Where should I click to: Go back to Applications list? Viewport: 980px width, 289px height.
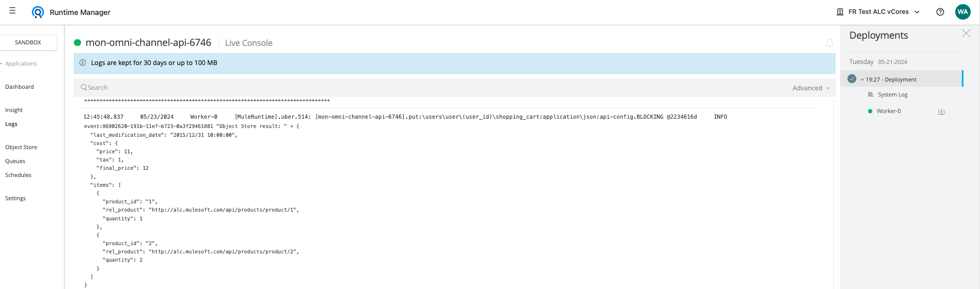click(x=21, y=63)
